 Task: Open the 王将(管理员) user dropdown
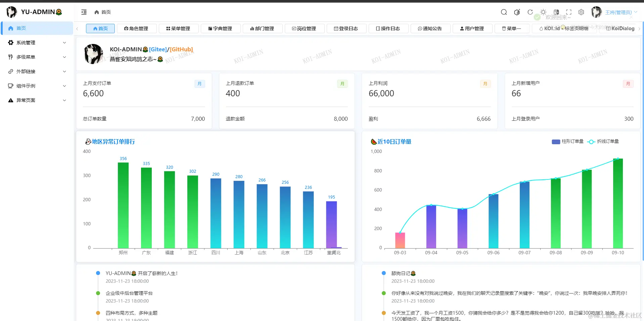621,12
